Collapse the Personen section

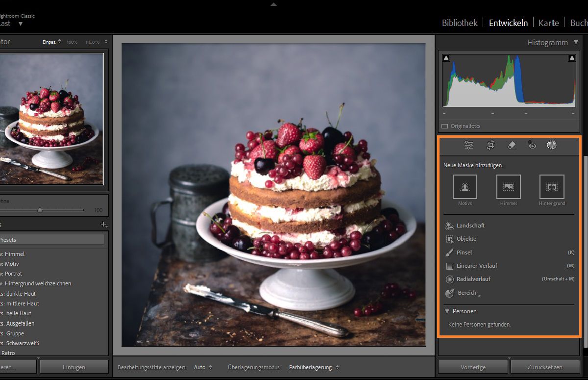(x=447, y=311)
